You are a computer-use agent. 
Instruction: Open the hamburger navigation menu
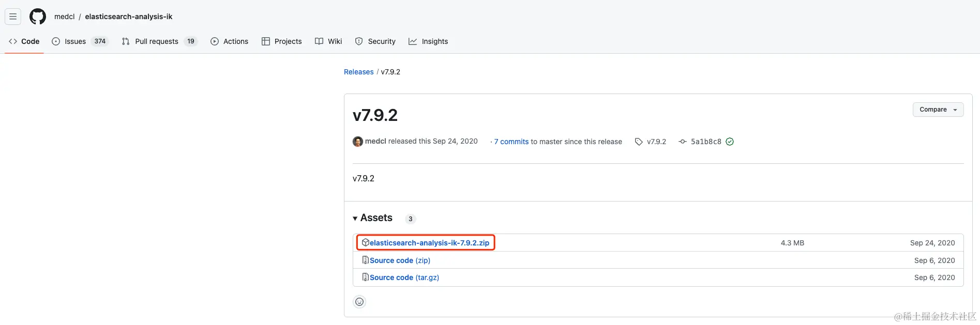(x=13, y=17)
